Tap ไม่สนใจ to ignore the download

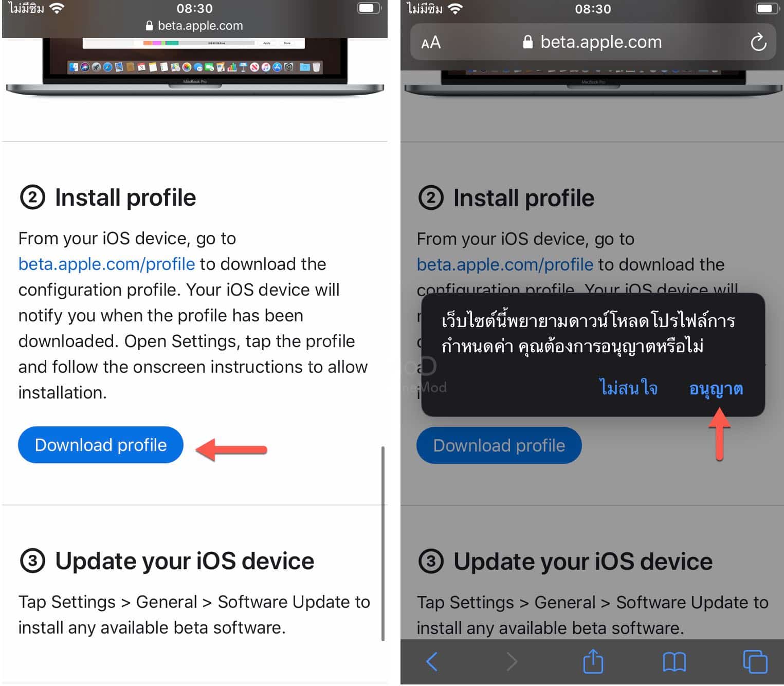[629, 387]
